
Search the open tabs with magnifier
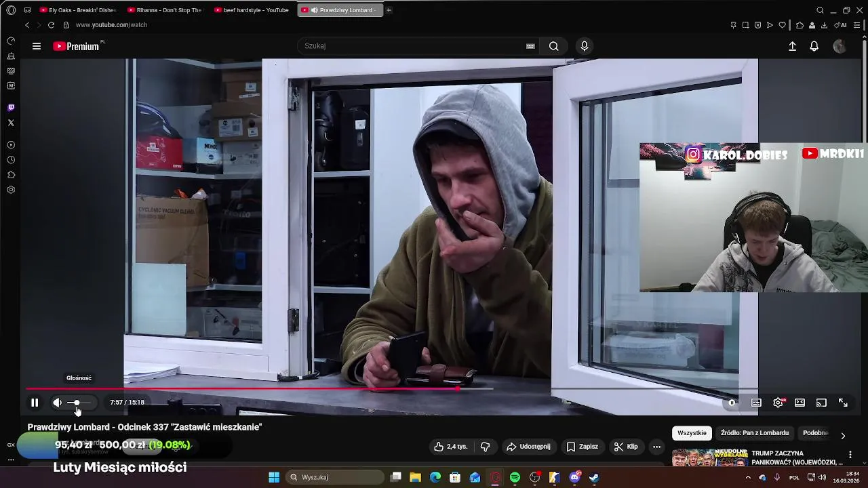pos(820,10)
